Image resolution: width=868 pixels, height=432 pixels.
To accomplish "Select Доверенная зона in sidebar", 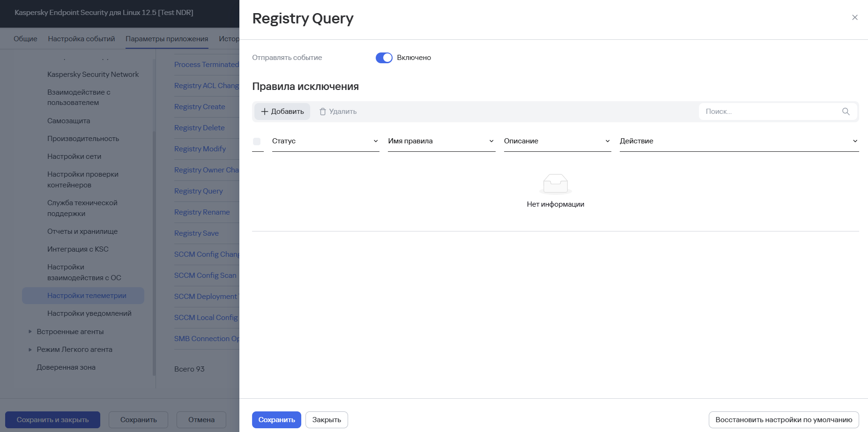I will tap(66, 367).
